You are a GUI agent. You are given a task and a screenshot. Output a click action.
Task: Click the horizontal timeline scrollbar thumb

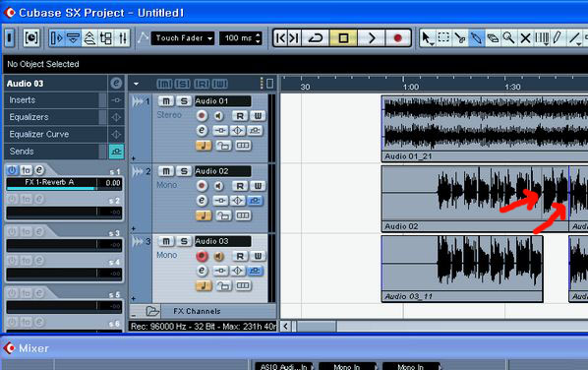[x=317, y=326]
